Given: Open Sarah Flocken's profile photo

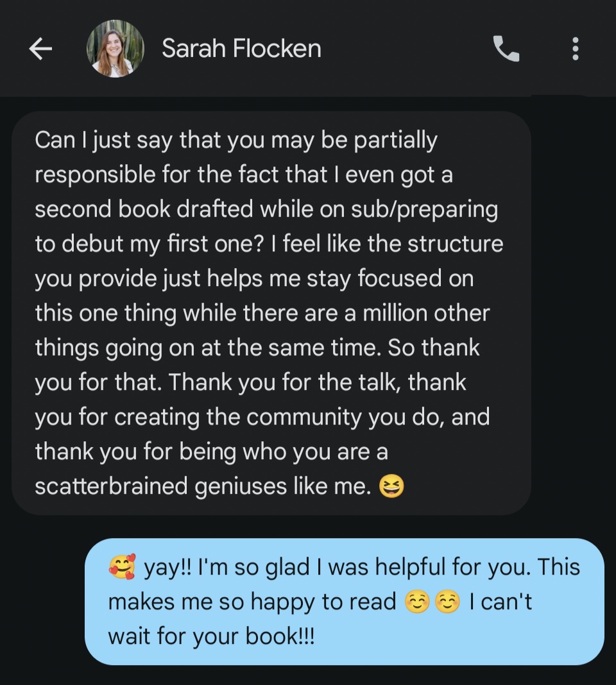Looking at the screenshot, I should 116,49.
